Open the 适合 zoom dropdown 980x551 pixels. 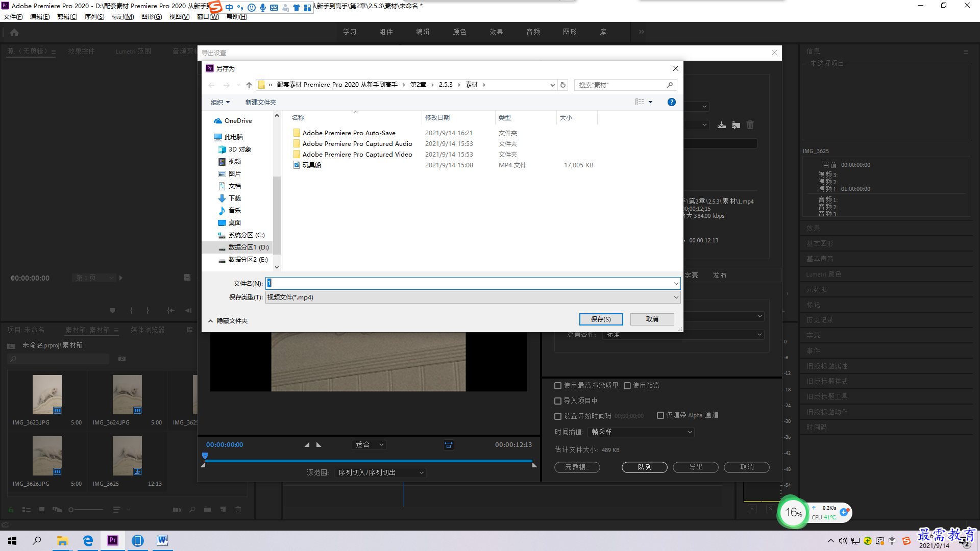coord(369,445)
